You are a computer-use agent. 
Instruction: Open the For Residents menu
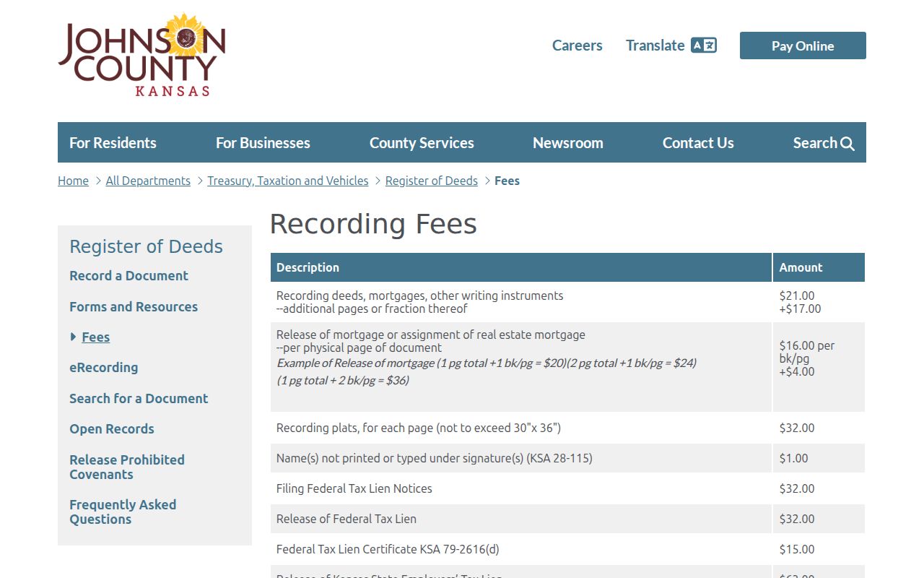tap(113, 142)
